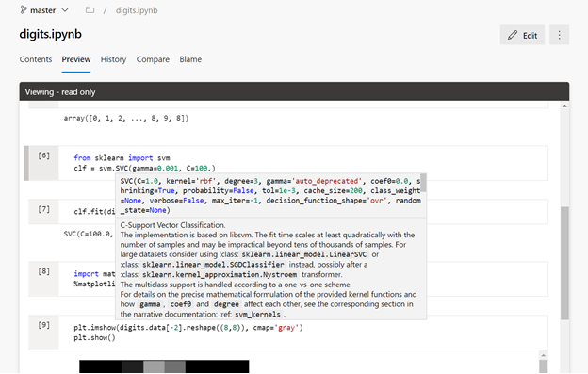Click 'C-Support Vector Classification.' tooltip text

click(172, 225)
